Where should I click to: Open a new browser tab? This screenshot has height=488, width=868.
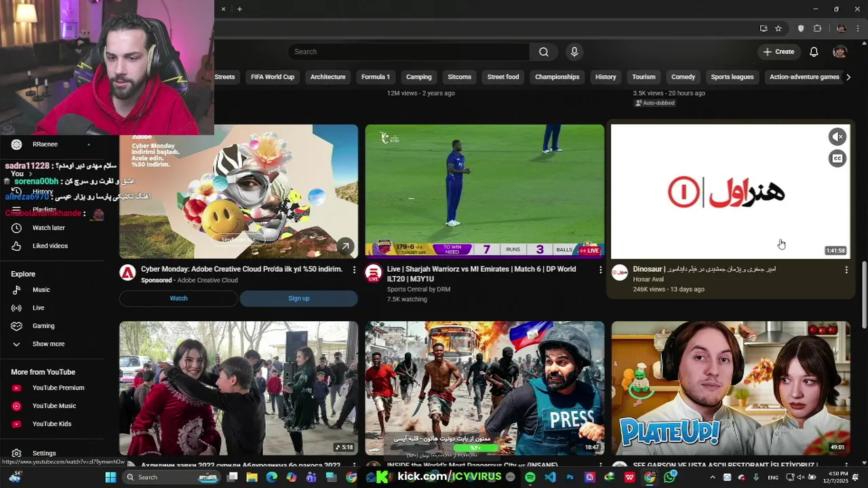[239, 9]
